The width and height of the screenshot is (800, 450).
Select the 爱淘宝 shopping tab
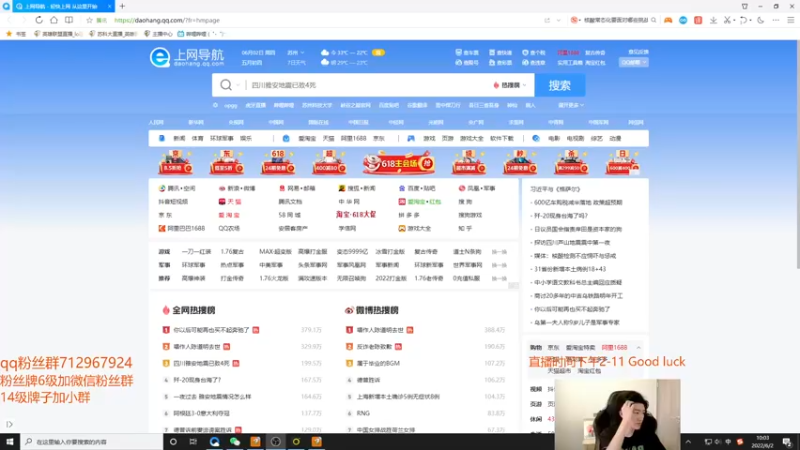[307, 138]
